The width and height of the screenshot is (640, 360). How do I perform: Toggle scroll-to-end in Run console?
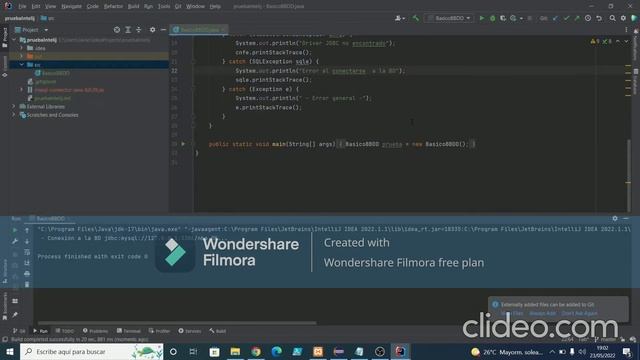(x=27, y=263)
